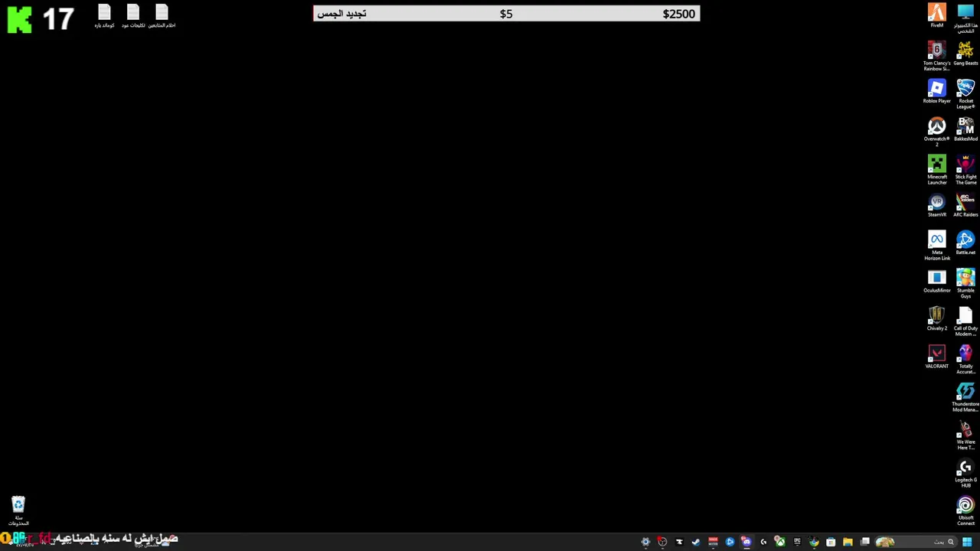980x551 pixels.
Task: Open Battle.net from the taskbar
Action: click(x=730, y=542)
